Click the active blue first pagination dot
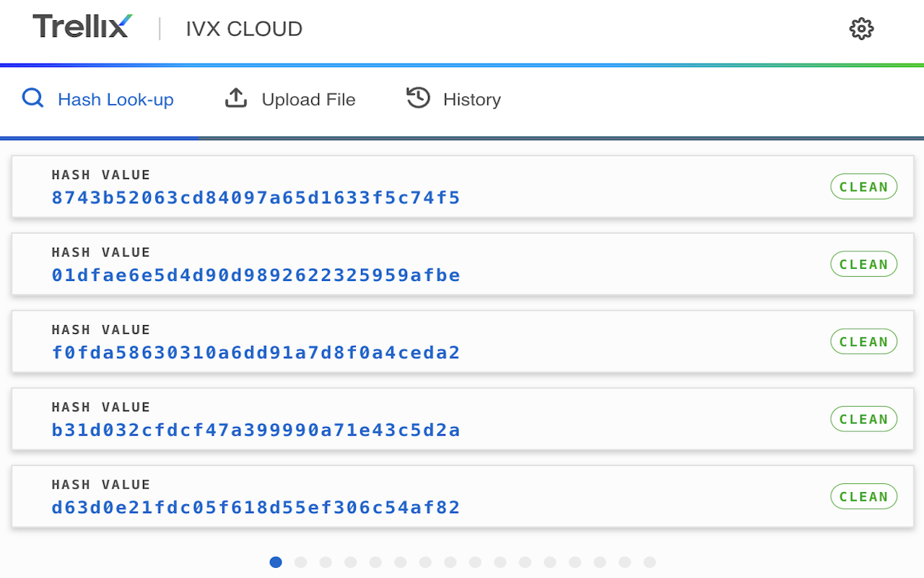Screen dimensions: 924x578 tap(276, 562)
